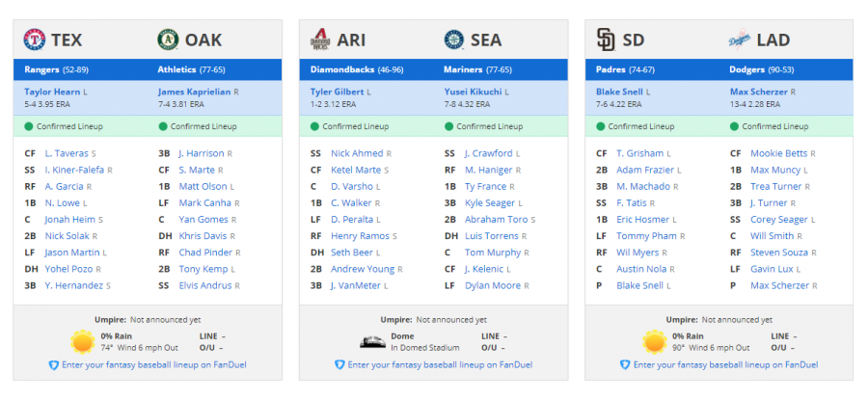The image size is (868, 400).
Task: Select Ketel Marte in Diamondbacks lineup
Action: (x=356, y=170)
